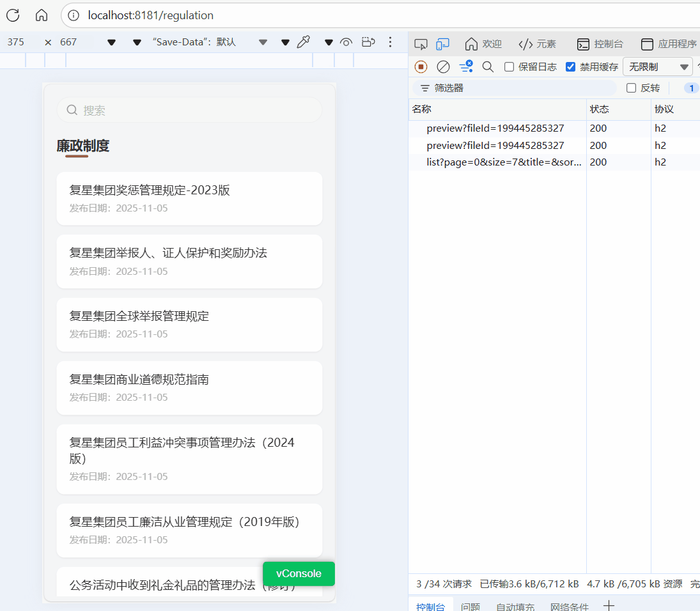
Task: Click the eyedropper icon in device toolbar
Action: coord(304,42)
